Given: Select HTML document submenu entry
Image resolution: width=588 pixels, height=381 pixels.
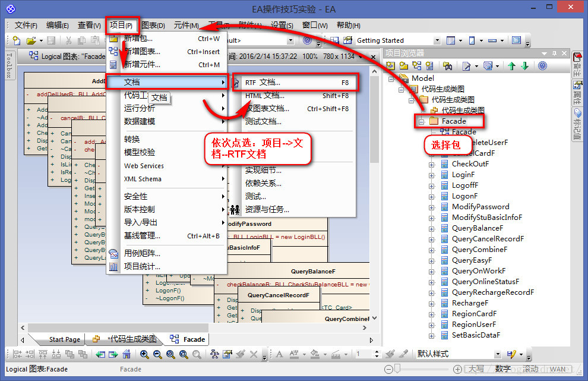Looking at the screenshot, I should point(295,96).
